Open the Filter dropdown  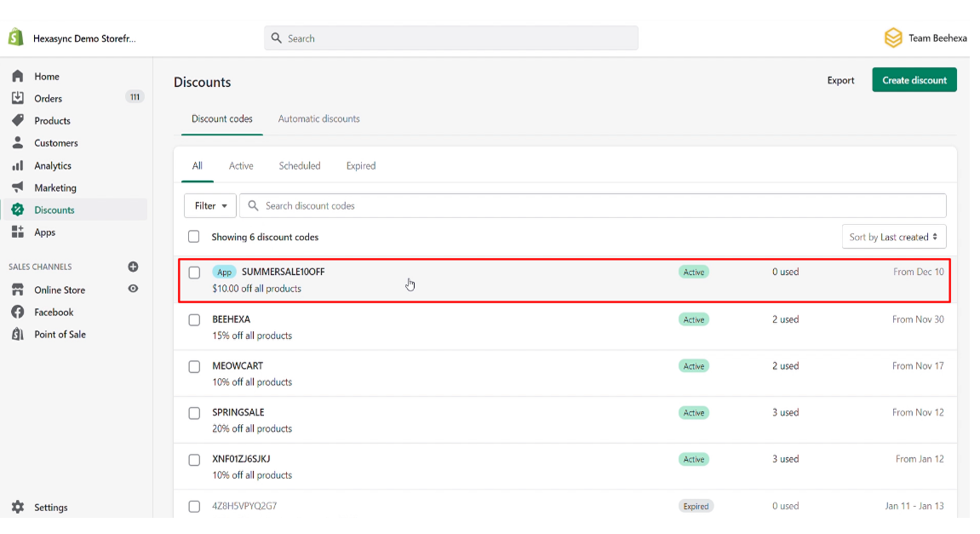click(x=210, y=205)
